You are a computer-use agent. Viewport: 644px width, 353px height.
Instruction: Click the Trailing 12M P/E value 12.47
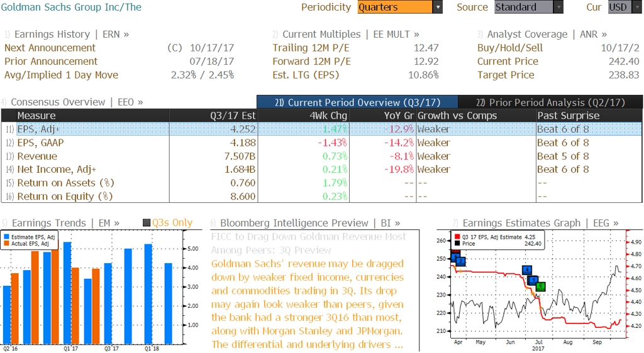pos(426,48)
